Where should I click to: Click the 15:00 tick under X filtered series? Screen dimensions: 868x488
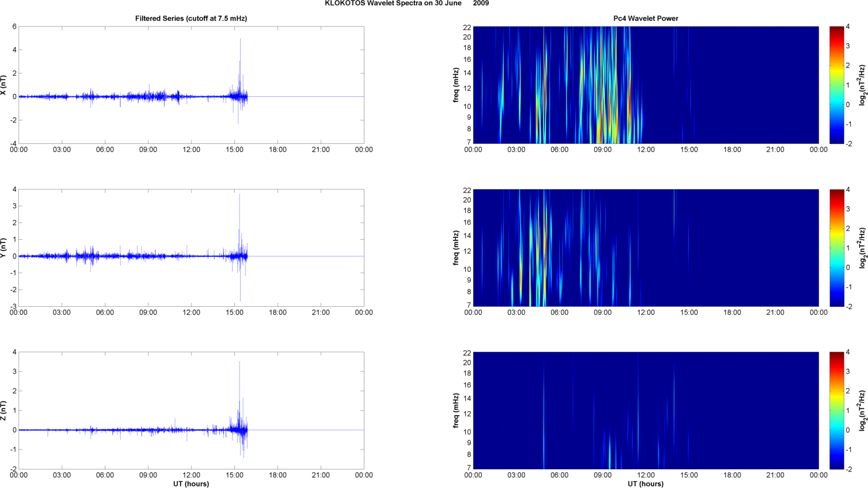pos(234,150)
